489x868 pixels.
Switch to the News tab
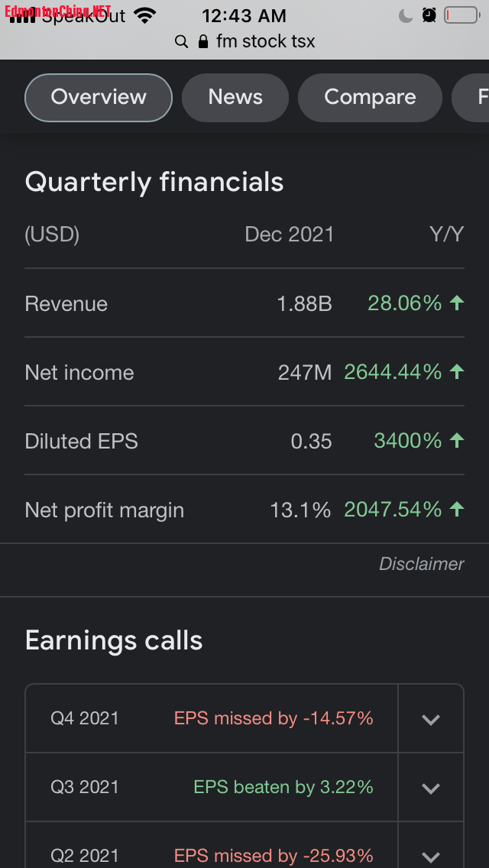click(235, 97)
